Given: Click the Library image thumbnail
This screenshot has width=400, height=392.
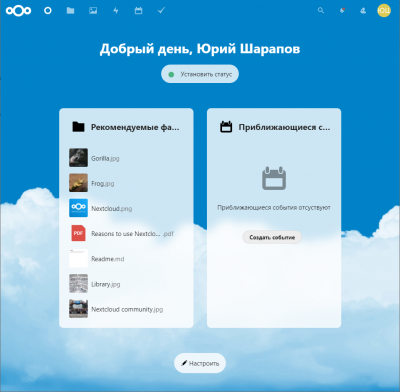Looking at the screenshot, I should coord(78,284).
